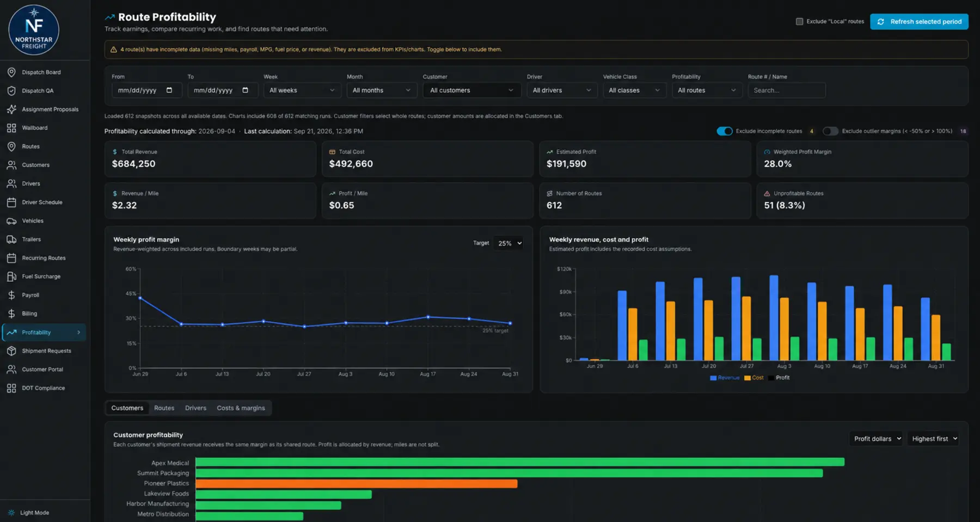Open Vehicle Class All classes dropdown
Image resolution: width=980 pixels, height=522 pixels.
pos(634,90)
